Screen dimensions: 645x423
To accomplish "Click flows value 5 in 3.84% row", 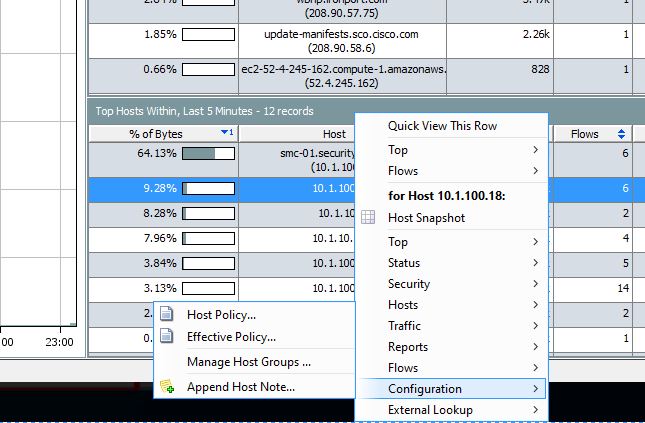I will 626,263.
